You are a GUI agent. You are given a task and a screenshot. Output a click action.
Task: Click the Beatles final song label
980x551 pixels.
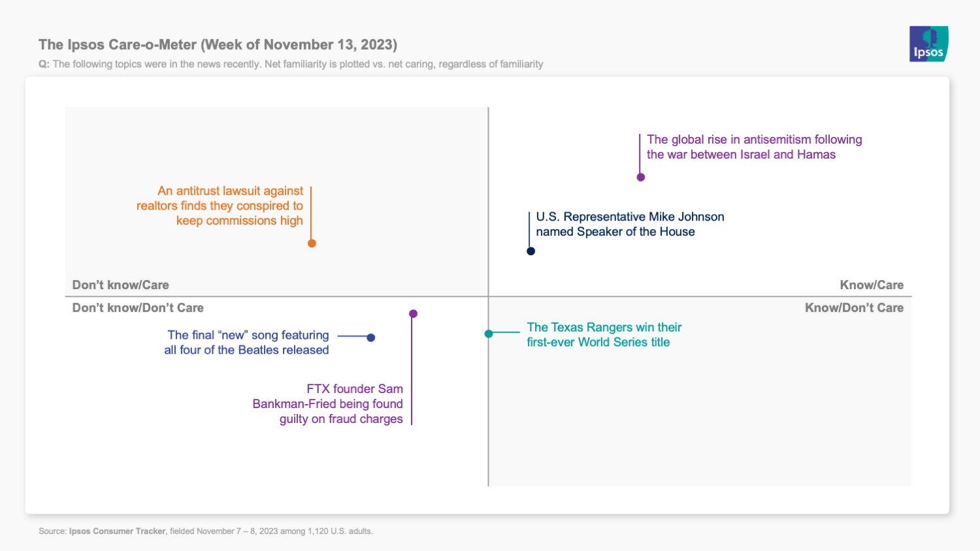[x=247, y=342]
